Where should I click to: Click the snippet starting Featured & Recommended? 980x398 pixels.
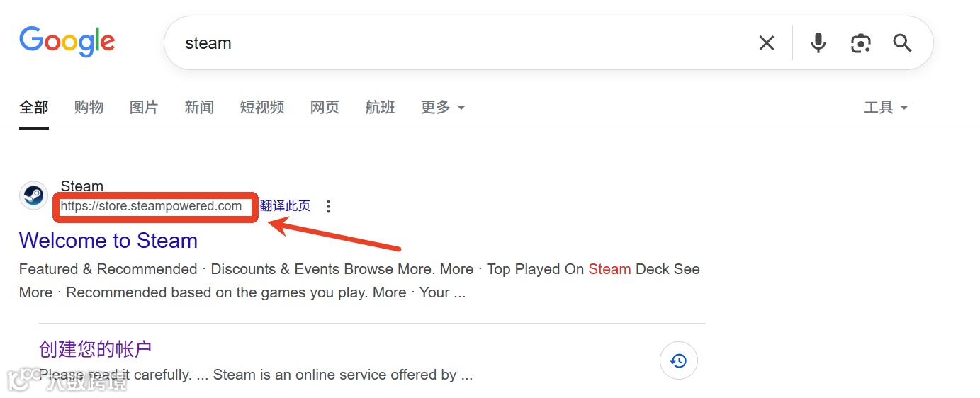[x=359, y=280]
